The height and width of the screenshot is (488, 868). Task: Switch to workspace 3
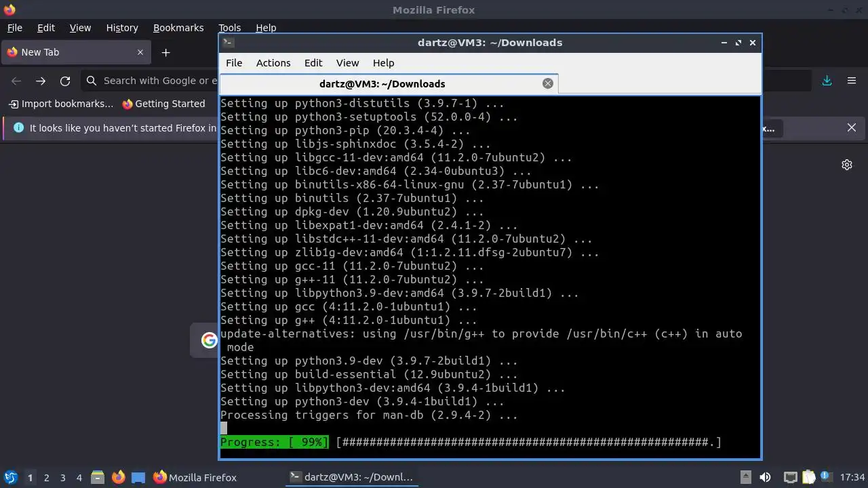click(x=62, y=477)
